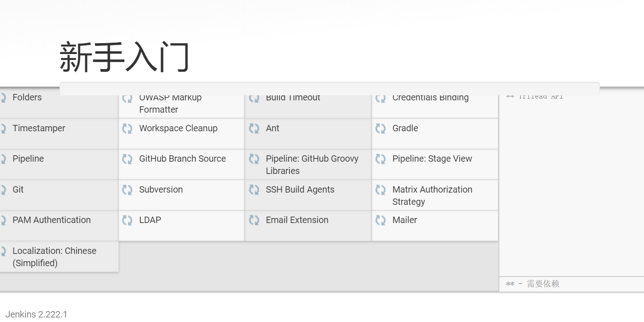Click the icon next to Pipeline: Stage View
Screen dimensions: 644x322
coord(380,159)
